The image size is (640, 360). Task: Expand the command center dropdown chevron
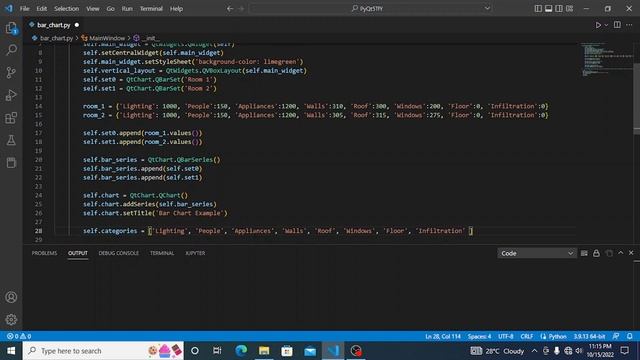(487, 9)
